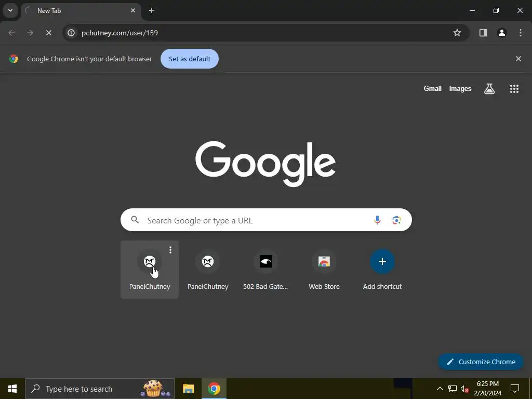
Task: Click muted volume tray icon
Action: (464, 389)
